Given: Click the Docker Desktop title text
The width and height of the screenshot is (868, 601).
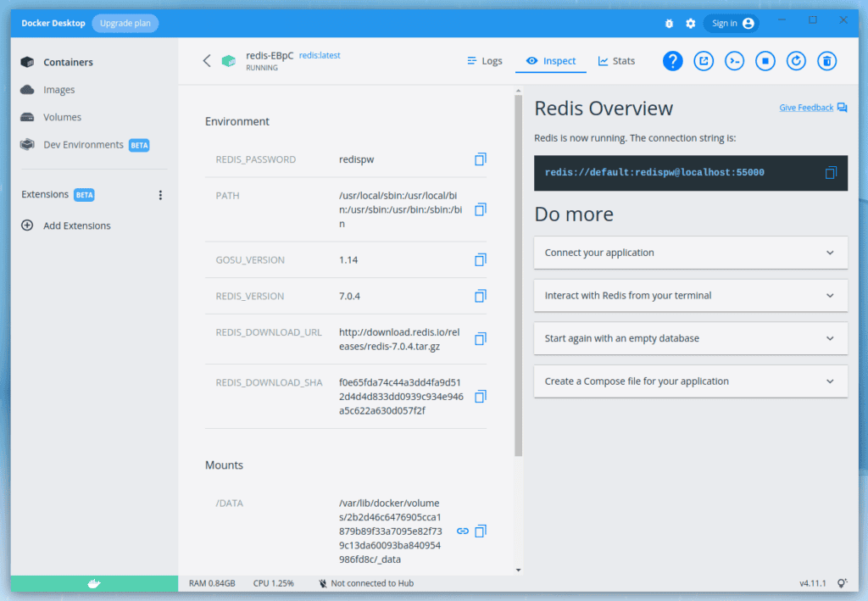Looking at the screenshot, I should coord(53,23).
